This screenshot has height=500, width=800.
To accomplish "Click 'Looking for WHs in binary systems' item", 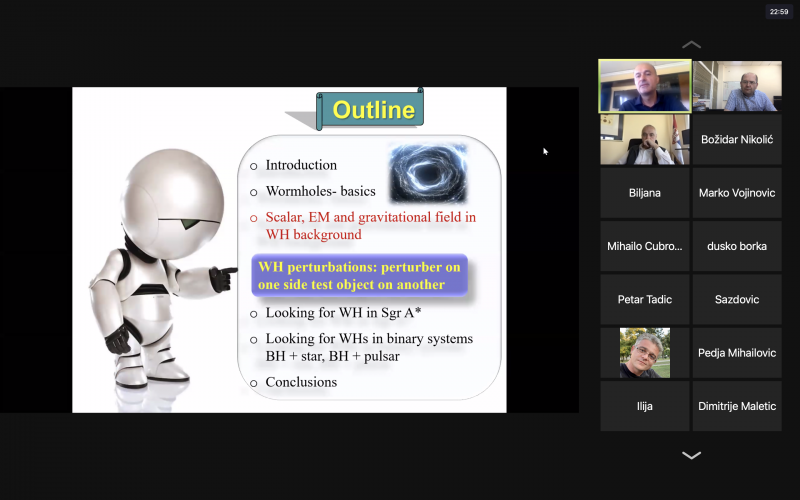I will pos(369,347).
